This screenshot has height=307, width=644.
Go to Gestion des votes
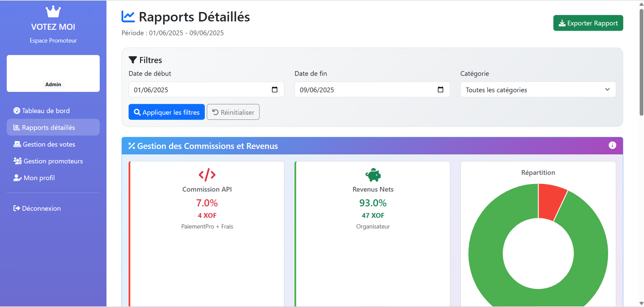coord(49,144)
